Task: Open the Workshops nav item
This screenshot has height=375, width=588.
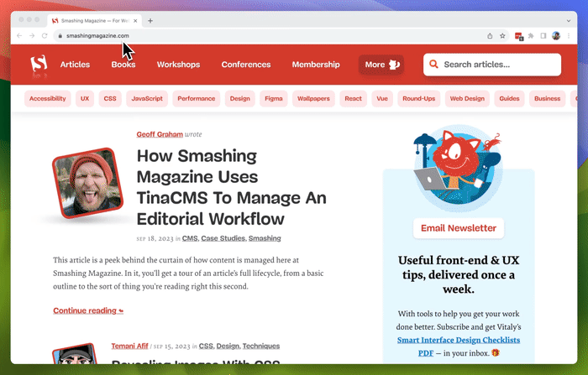Action: (x=178, y=65)
